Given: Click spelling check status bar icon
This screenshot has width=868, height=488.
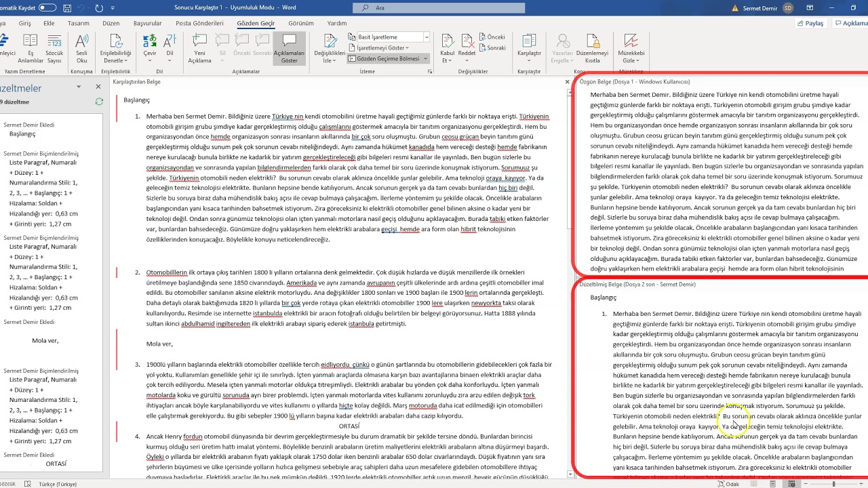Looking at the screenshot, I should tap(27, 484).
